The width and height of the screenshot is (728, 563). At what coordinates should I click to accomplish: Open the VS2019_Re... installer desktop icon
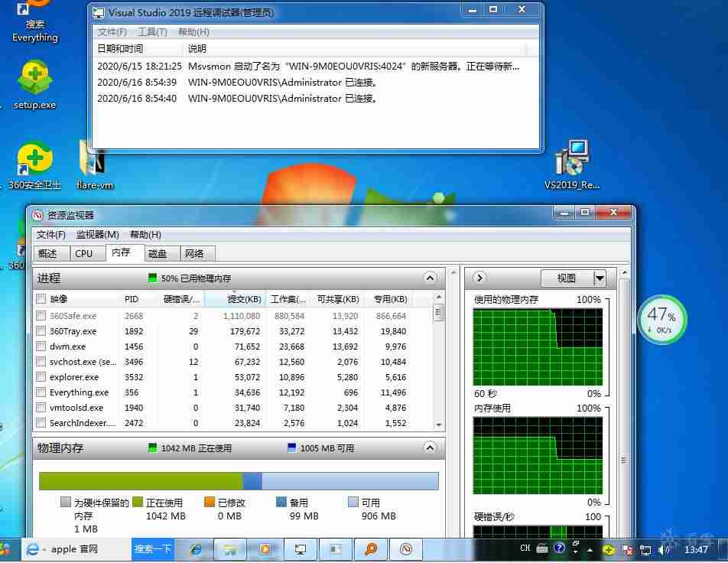click(572, 165)
